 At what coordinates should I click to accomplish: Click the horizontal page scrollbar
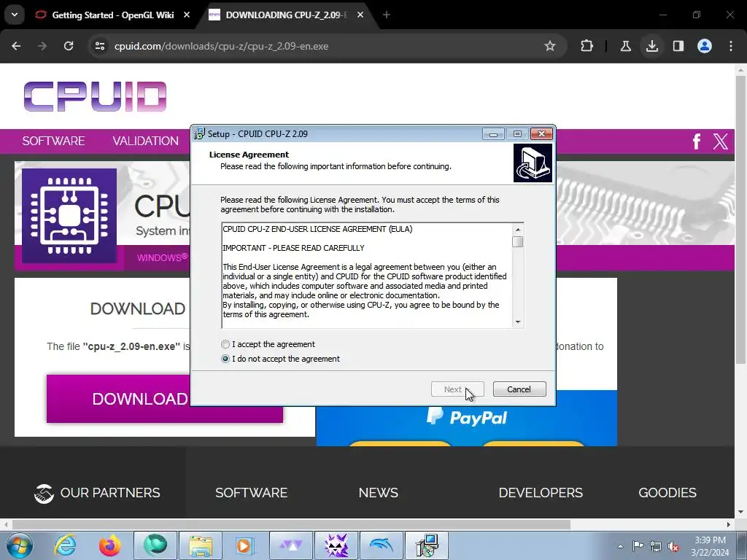[291, 524]
